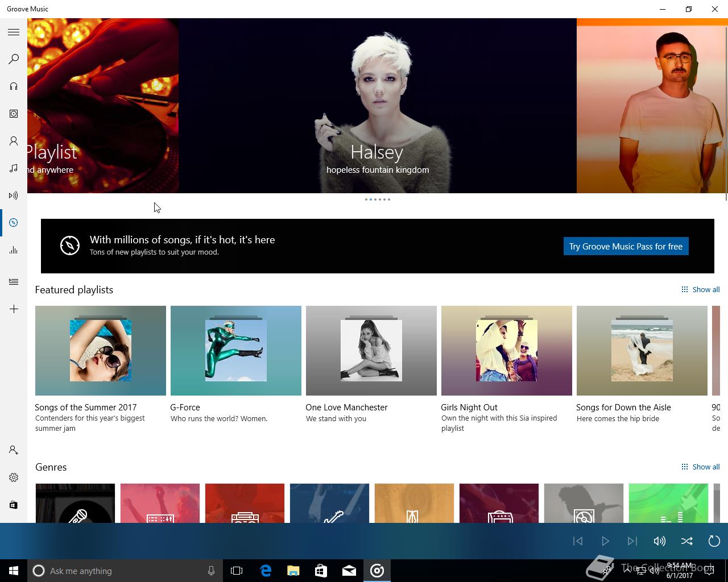Click the 'Girls Night Out' title
Viewport: 728px width, 582px height.
pyautogui.click(x=469, y=408)
